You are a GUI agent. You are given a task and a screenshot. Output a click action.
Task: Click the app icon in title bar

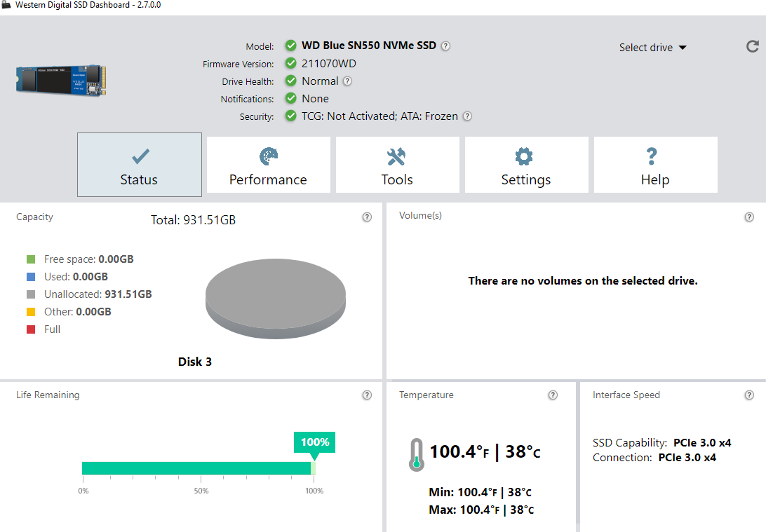click(6, 5)
